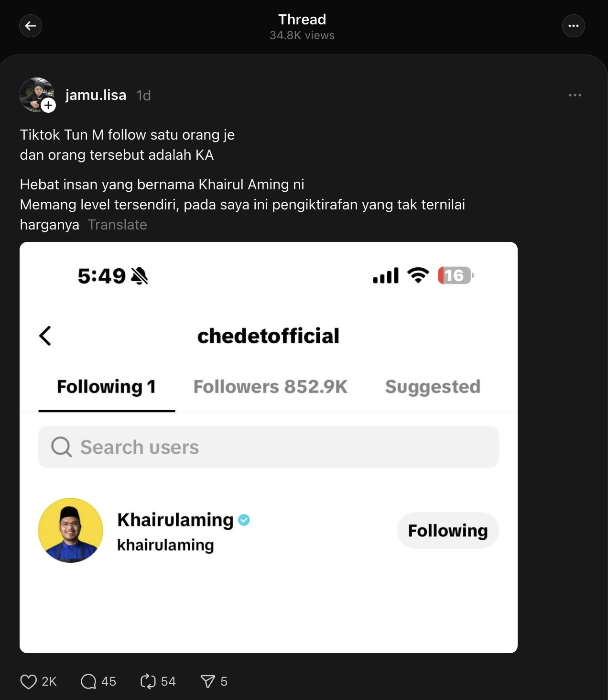The height and width of the screenshot is (700, 608).
Task: Open replies using the comment bubble icon
Action: click(x=88, y=681)
